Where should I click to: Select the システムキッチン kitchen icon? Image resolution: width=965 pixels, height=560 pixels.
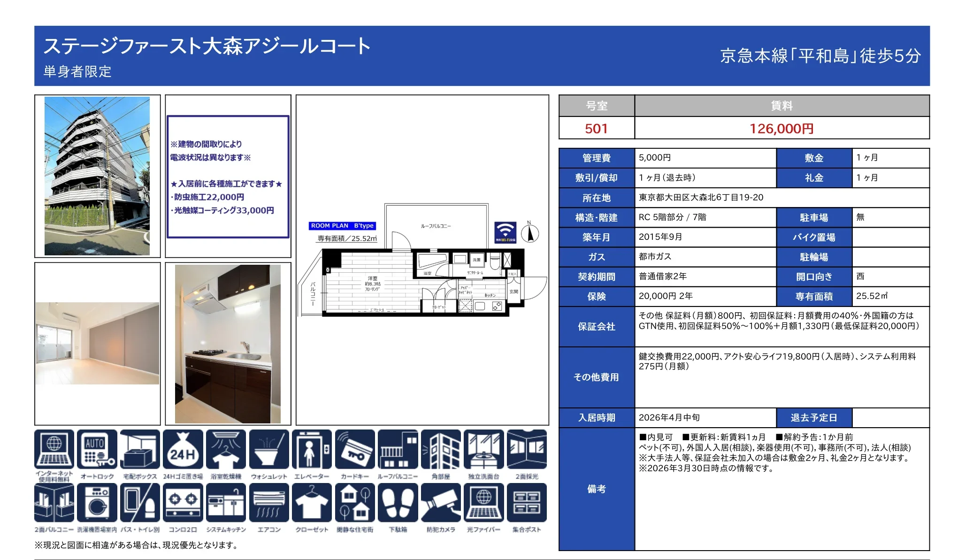(x=225, y=502)
